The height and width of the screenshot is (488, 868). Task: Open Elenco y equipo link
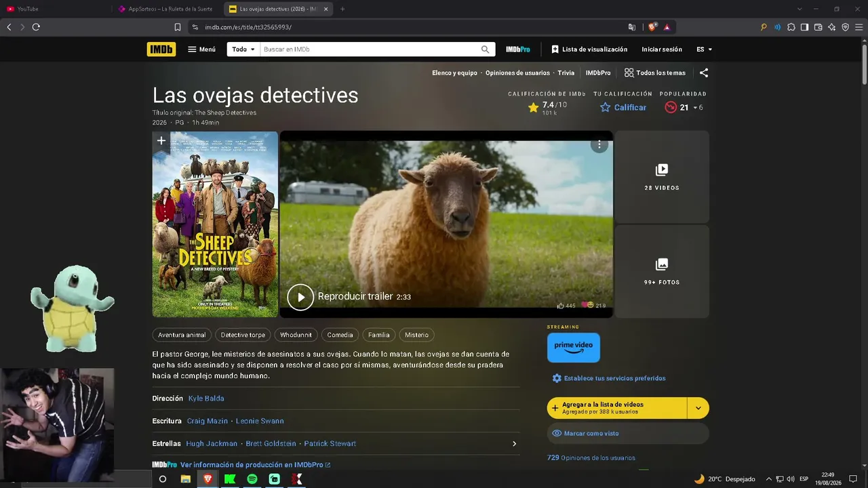(454, 73)
